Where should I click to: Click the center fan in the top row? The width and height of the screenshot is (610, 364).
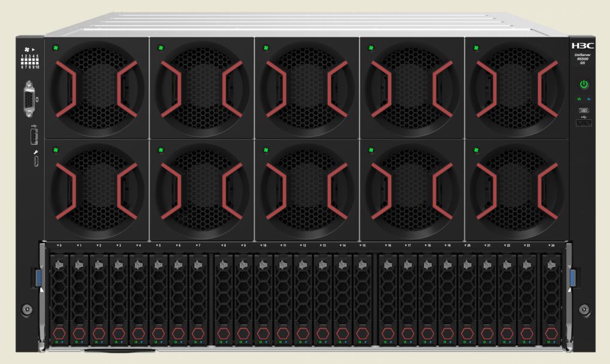(x=307, y=88)
